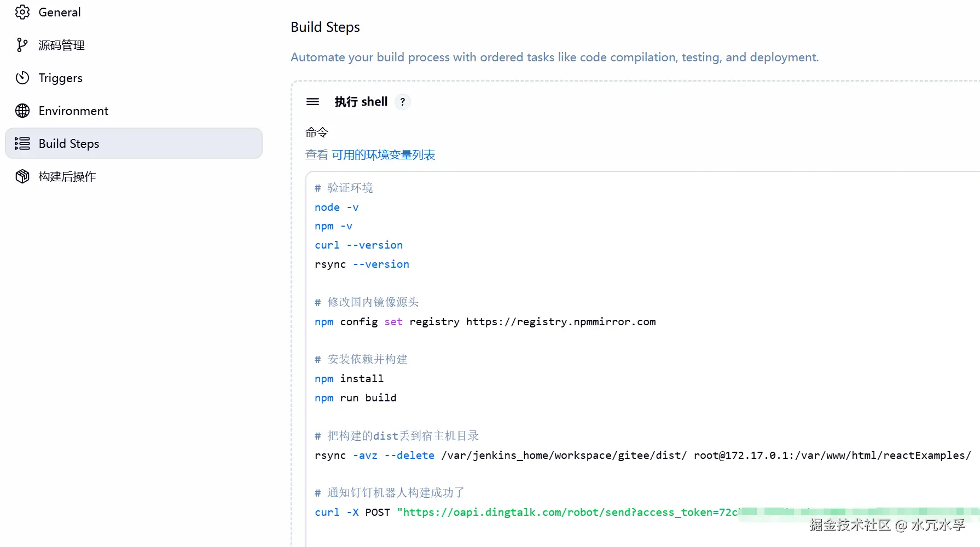Navigate to 构建后操作 label
This screenshot has height=547, width=980.
coord(67,176)
